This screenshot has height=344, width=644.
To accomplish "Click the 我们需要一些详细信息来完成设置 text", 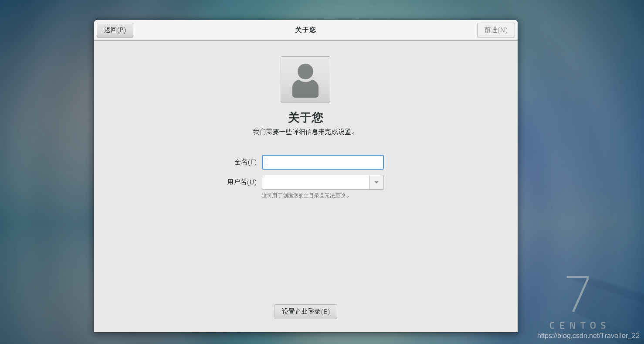I will (305, 132).
